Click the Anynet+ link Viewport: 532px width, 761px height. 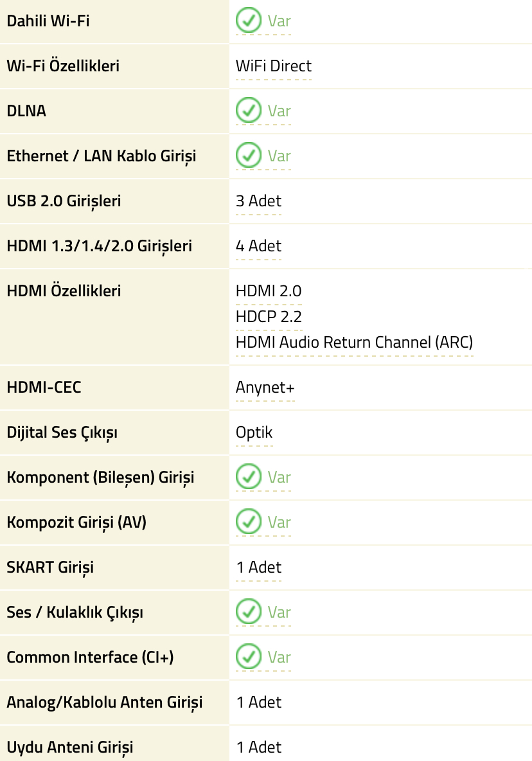(265, 388)
